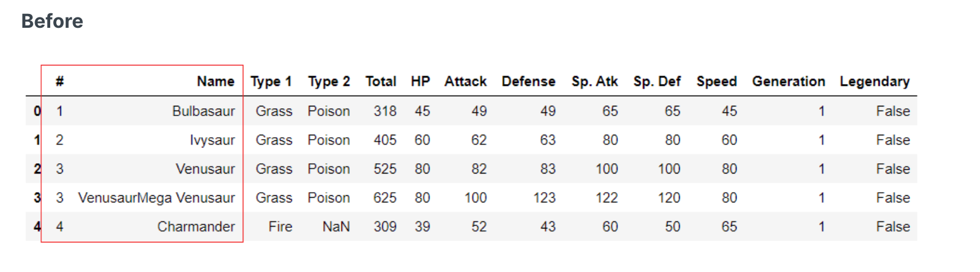Click the # column header
This screenshot has width=980, height=272.
coord(60,82)
